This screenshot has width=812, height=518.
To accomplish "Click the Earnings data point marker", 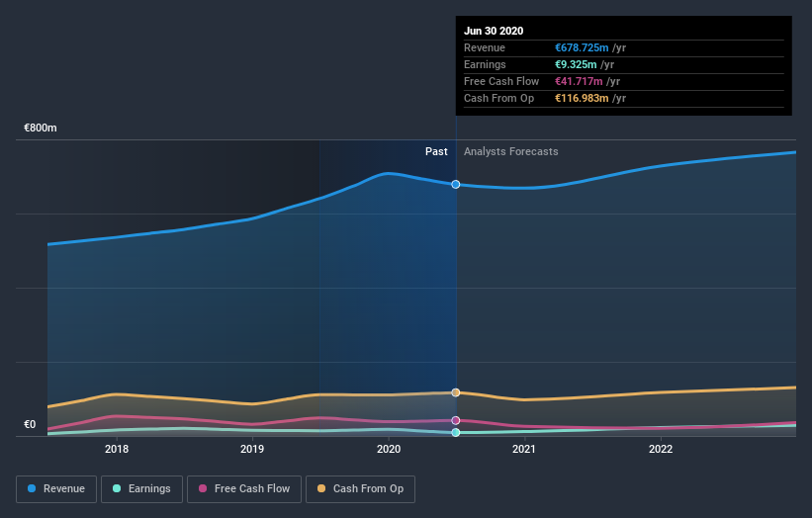I will [456, 433].
